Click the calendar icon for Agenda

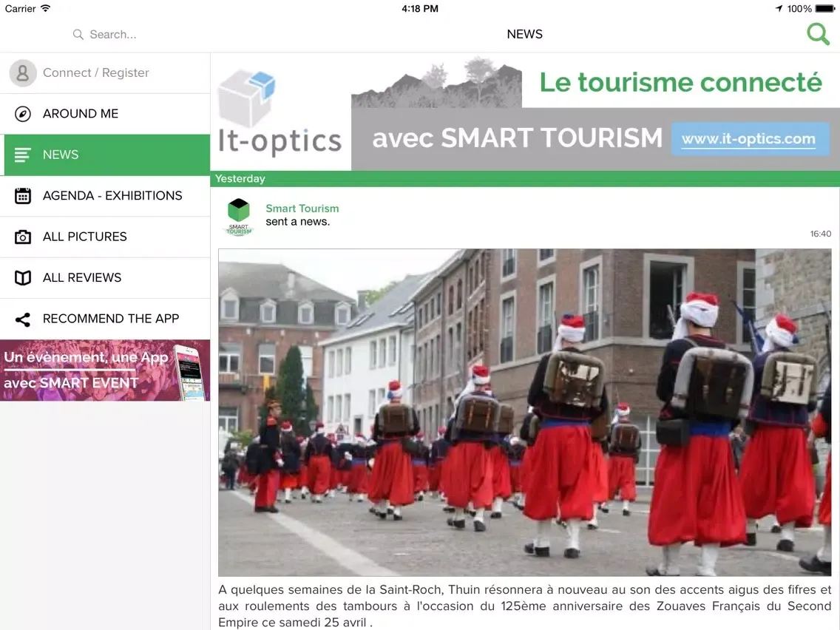[x=22, y=196]
